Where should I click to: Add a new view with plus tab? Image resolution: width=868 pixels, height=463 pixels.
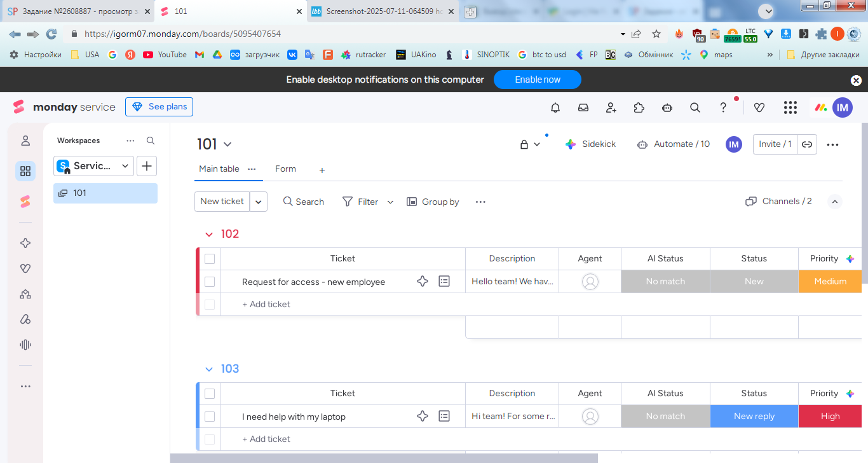coord(322,170)
